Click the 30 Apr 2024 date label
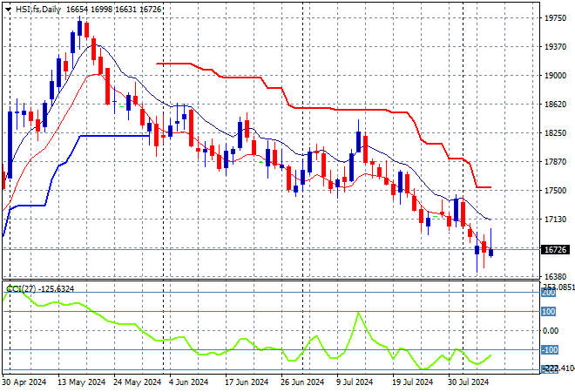This screenshot has height=392, width=575. 25,382
